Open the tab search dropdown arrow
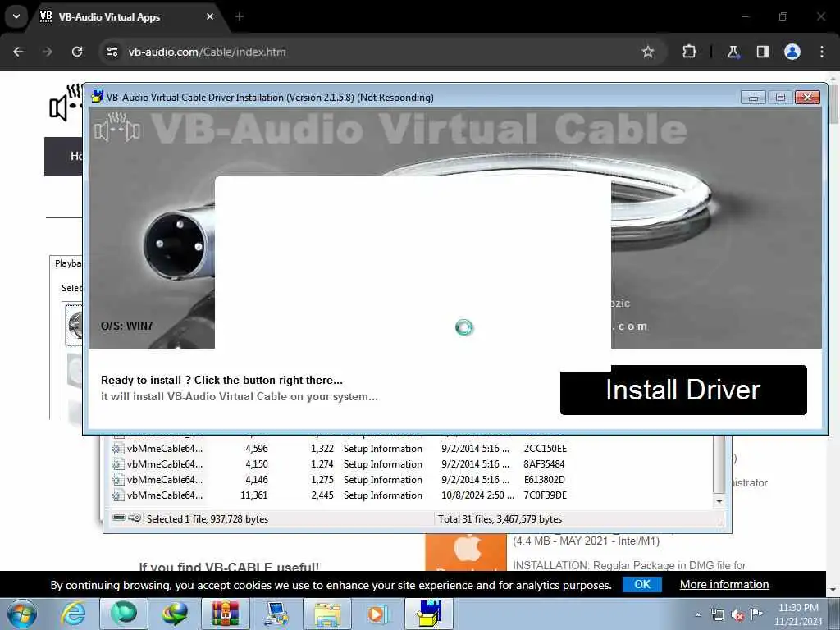Screen dimensions: 840x630 16,16
